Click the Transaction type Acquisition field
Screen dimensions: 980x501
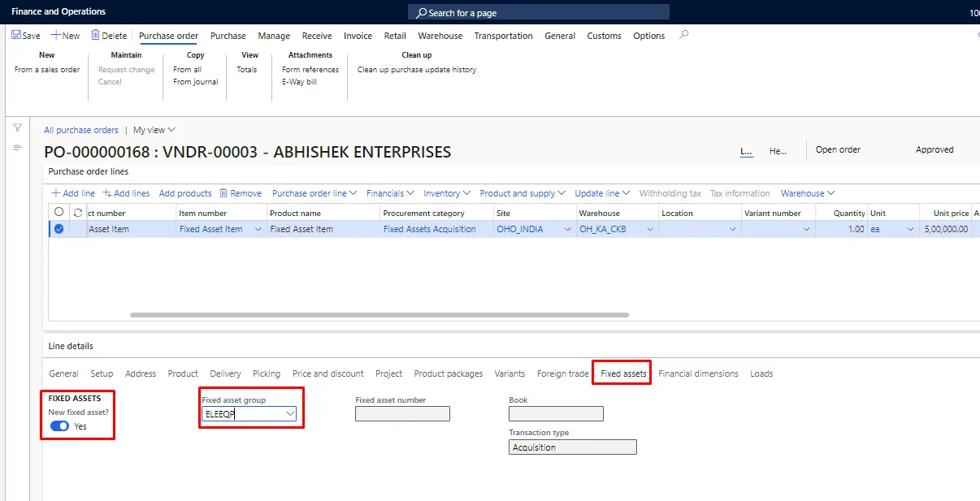573,447
